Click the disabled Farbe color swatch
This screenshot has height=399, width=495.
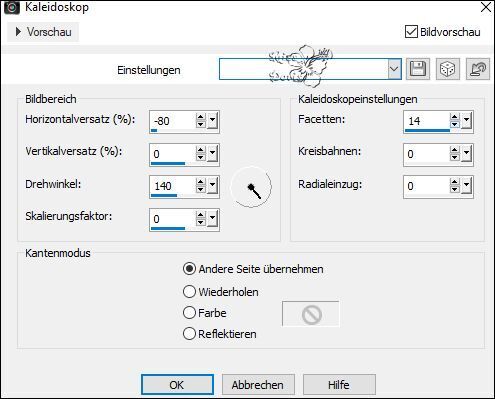coord(311,314)
